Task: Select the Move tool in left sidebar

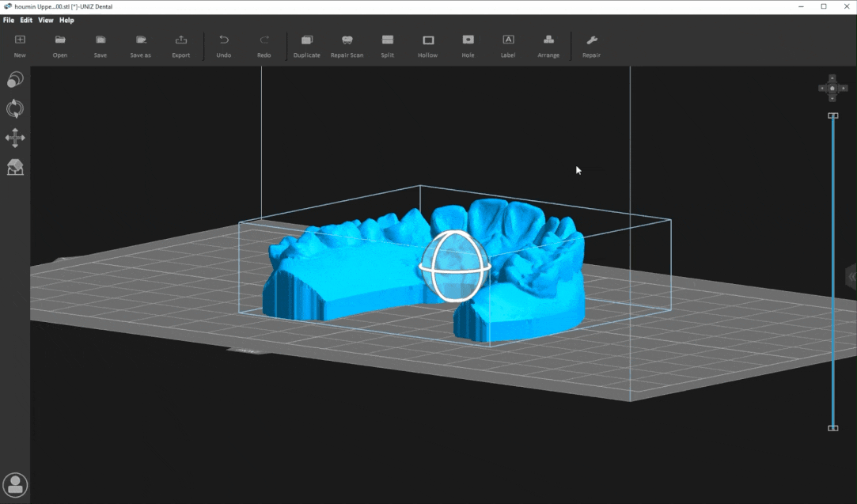Action: click(15, 138)
